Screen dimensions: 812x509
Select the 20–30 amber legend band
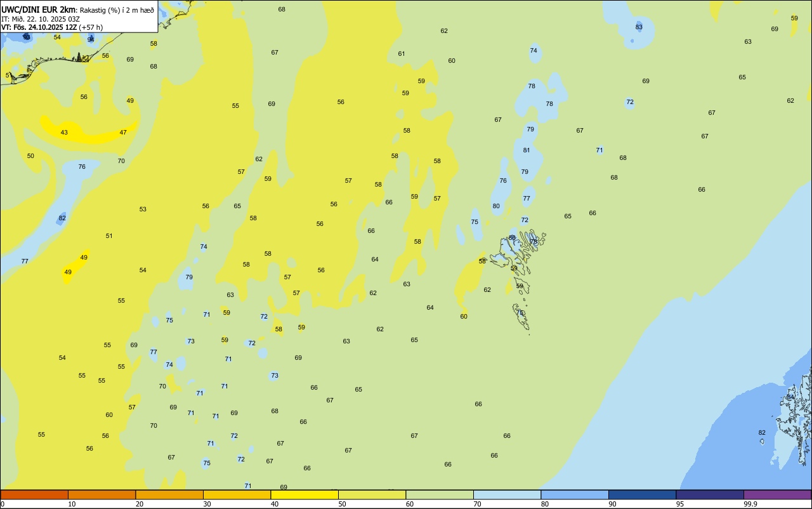click(169, 494)
